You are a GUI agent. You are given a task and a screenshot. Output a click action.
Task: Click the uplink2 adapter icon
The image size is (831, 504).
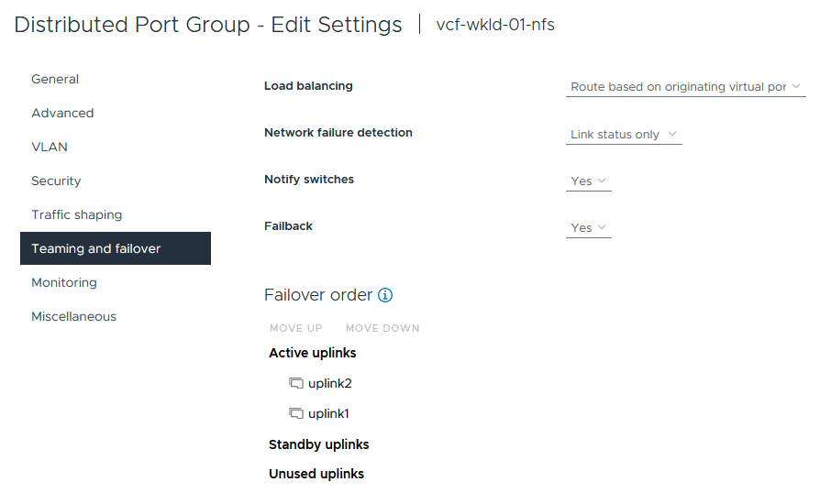[295, 383]
